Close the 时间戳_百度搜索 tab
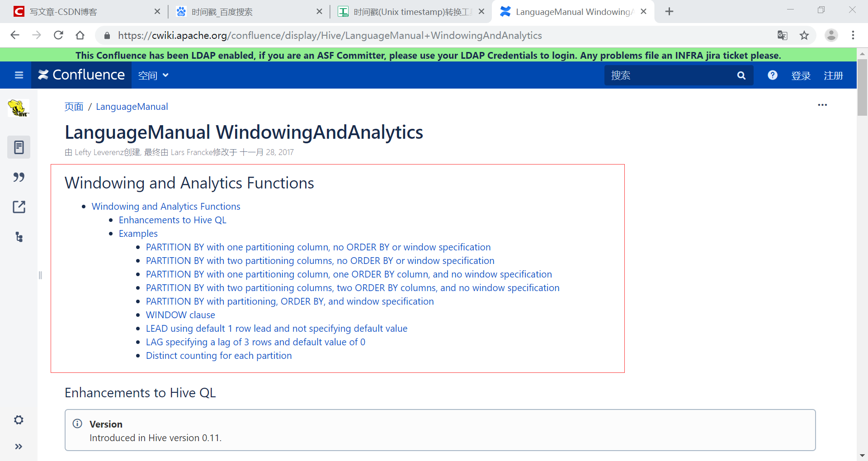This screenshot has height=461, width=868. pyautogui.click(x=320, y=12)
